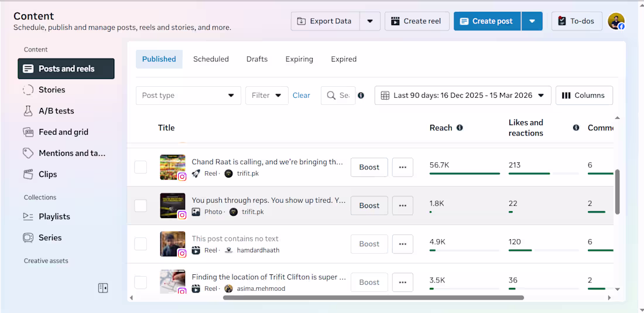Boost the You push through reps post

pos(369,206)
